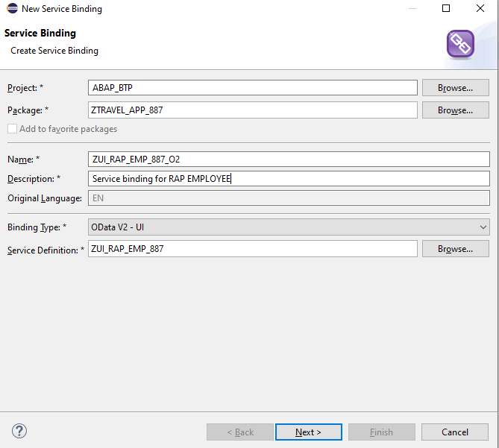
Task: Maximize the New Service Binding window
Action: pos(446,9)
